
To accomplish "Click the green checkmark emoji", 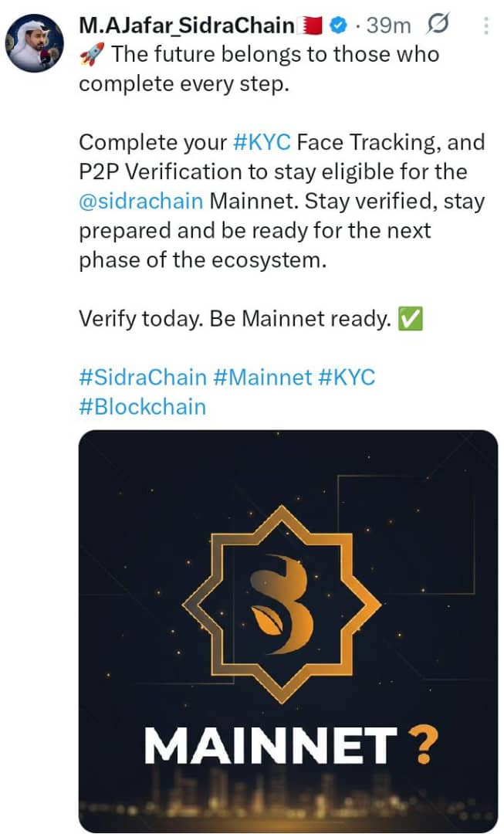I will pos(411,319).
